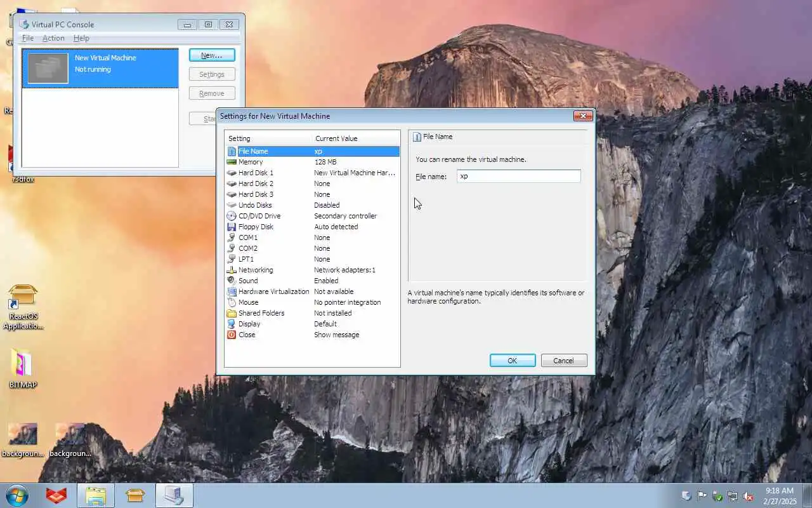This screenshot has width=812, height=508.
Task: Open the first background image on desktop
Action: [x=23, y=440]
